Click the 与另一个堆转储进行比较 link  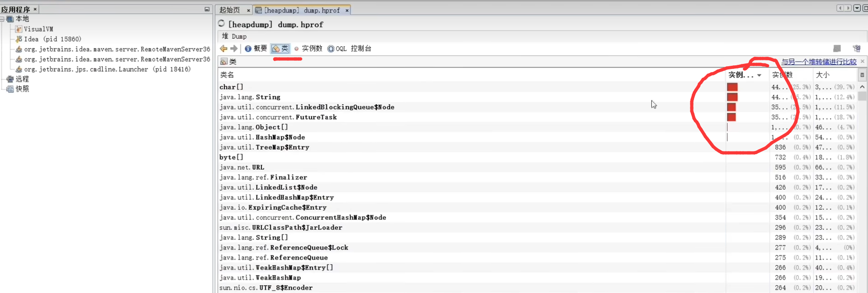(x=818, y=62)
